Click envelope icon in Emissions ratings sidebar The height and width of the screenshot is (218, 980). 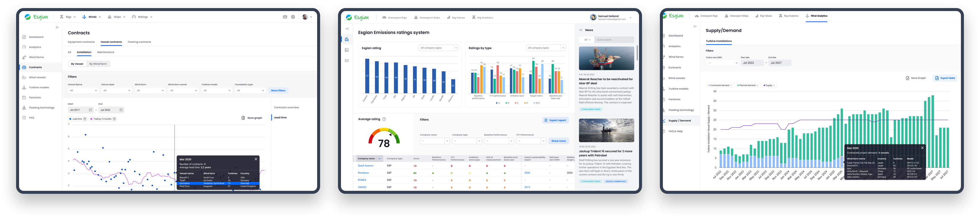point(347,61)
